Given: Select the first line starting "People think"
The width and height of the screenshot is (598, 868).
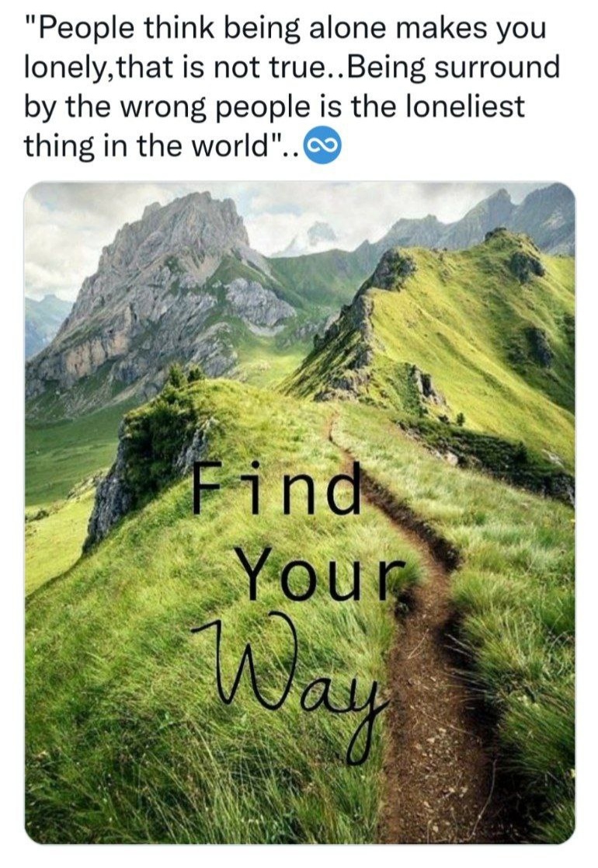Looking at the screenshot, I should click(285, 29).
